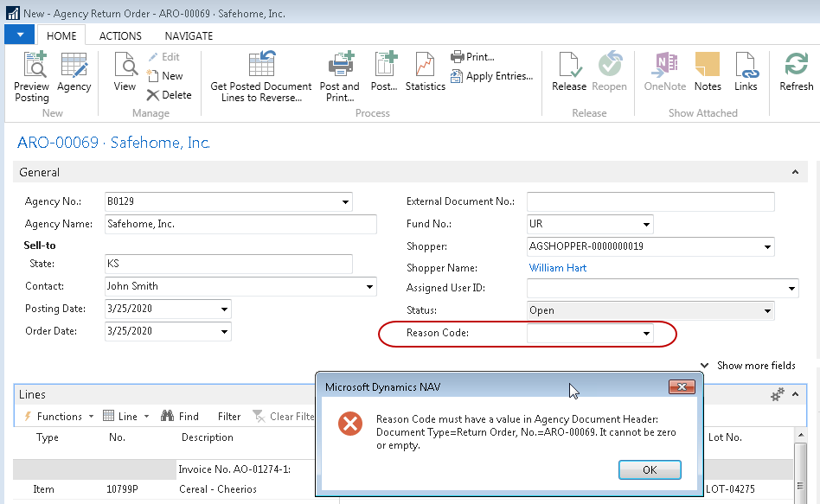Click the Post and Print icon
Viewport: 820px width, 504px height.
339,77
